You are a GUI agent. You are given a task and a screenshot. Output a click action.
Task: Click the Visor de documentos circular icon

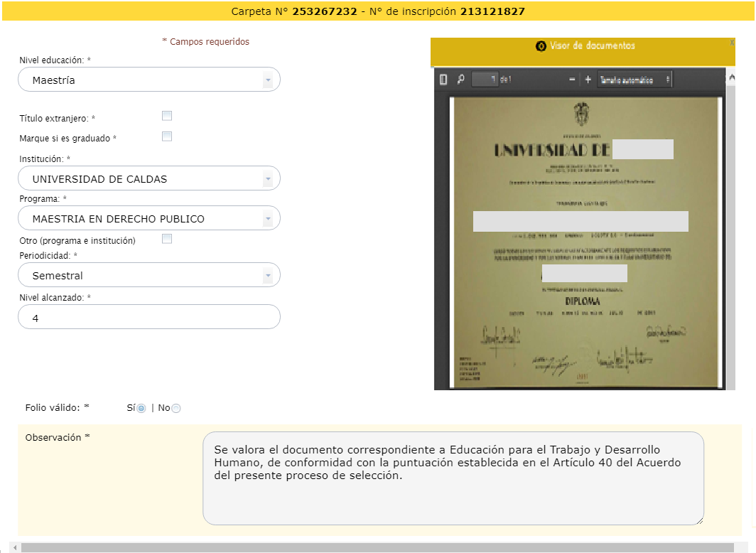click(541, 46)
